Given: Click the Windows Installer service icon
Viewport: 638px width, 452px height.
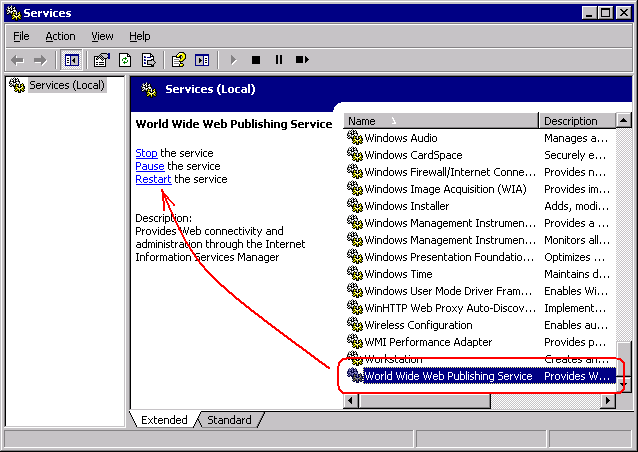Looking at the screenshot, I should (x=355, y=205).
